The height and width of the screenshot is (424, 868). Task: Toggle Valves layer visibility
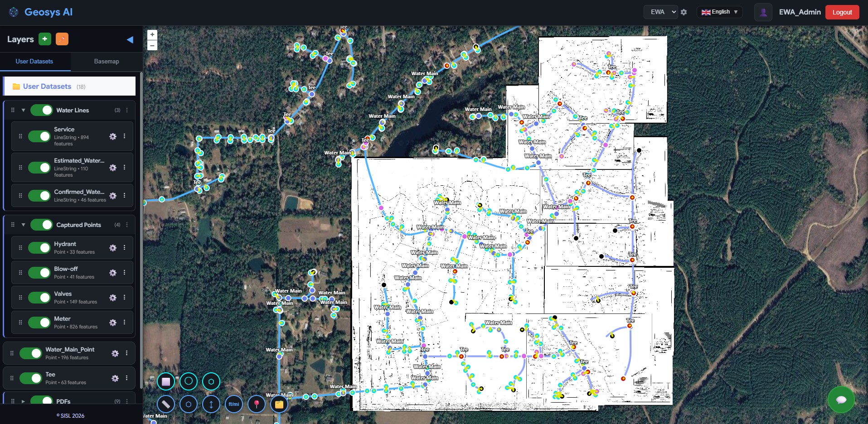click(39, 298)
